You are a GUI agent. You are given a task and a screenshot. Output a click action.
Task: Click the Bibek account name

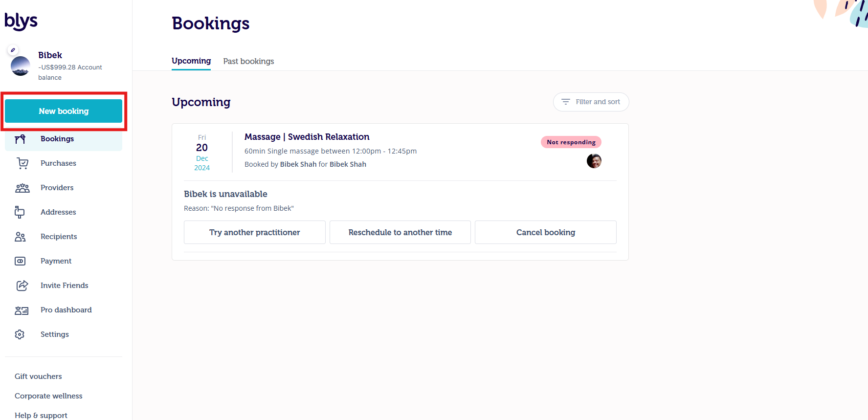click(x=50, y=55)
